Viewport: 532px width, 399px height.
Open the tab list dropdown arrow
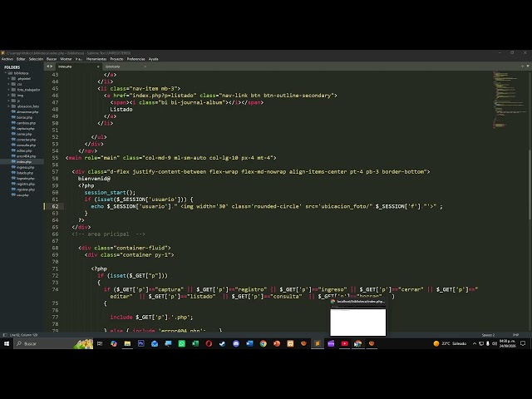tap(528, 66)
